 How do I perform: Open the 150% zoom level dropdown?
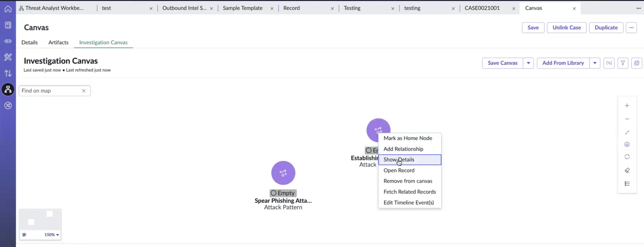[52, 235]
